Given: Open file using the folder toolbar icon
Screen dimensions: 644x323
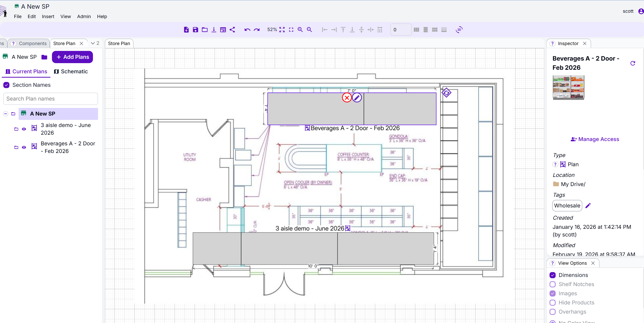Looking at the screenshot, I should [205, 30].
